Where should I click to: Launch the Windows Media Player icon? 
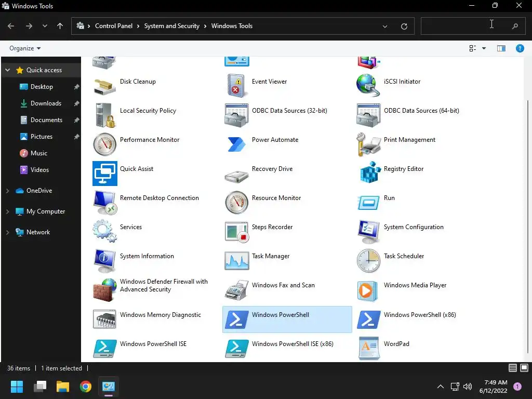[368, 291]
